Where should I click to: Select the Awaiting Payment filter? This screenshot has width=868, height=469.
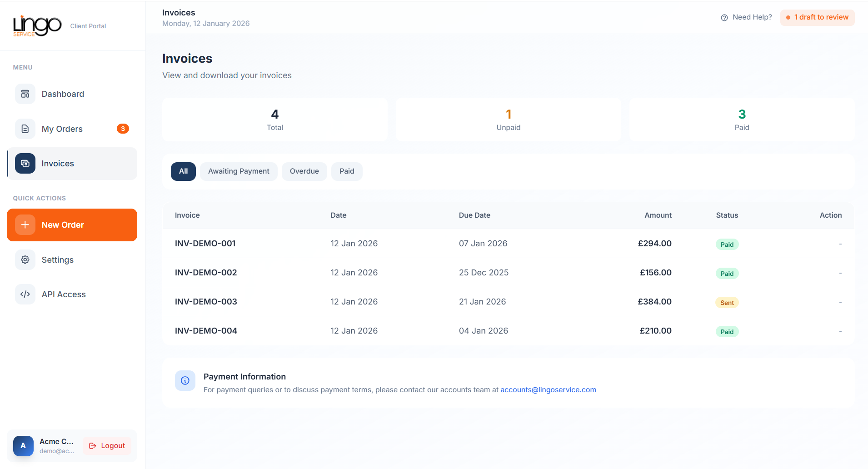(x=239, y=171)
